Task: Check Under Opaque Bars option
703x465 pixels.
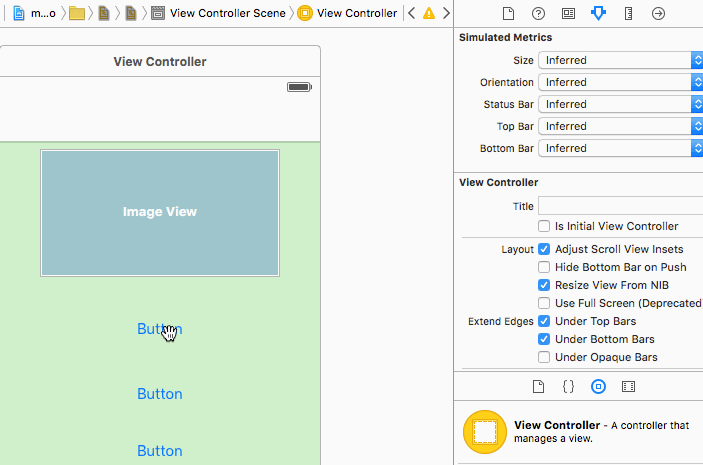Action: [544, 357]
